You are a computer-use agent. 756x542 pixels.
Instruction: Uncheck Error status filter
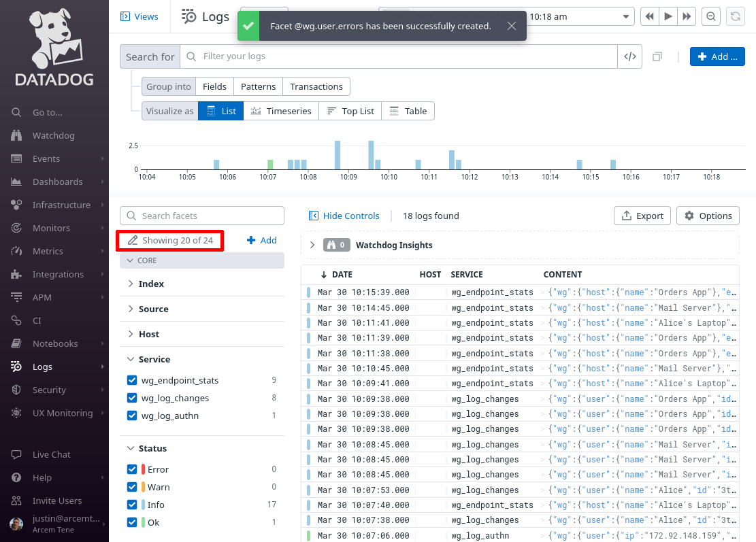pos(132,469)
